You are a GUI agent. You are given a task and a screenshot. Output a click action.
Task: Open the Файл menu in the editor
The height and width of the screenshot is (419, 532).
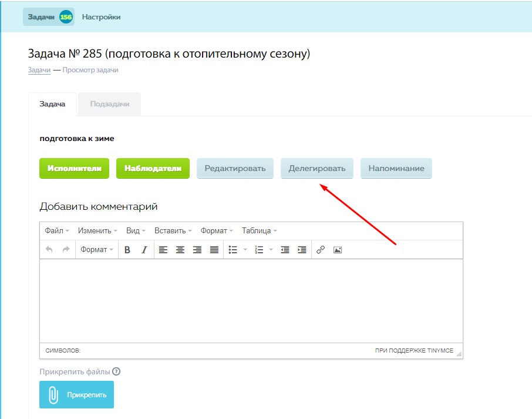[x=56, y=230]
